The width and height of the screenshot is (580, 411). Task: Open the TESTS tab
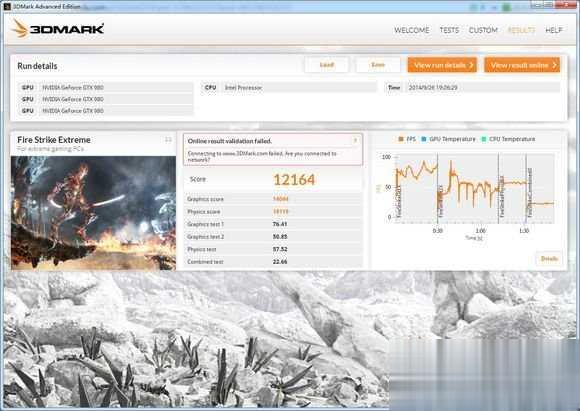449,30
